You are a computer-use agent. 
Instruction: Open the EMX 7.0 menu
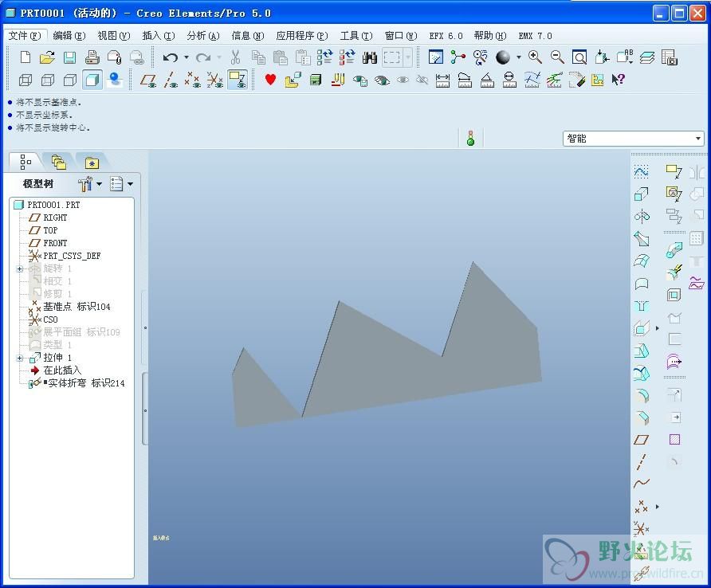[x=535, y=36]
